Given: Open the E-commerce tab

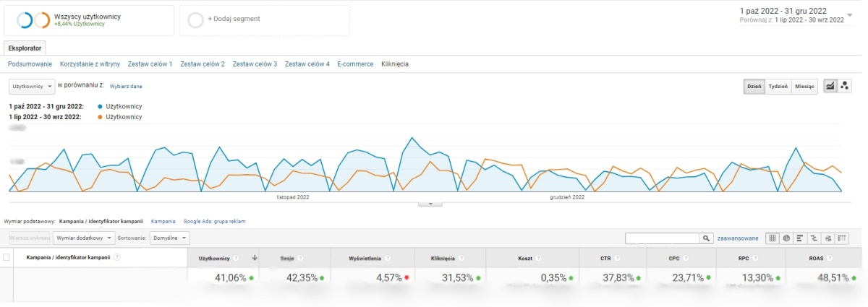Looking at the screenshot, I should [355, 64].
